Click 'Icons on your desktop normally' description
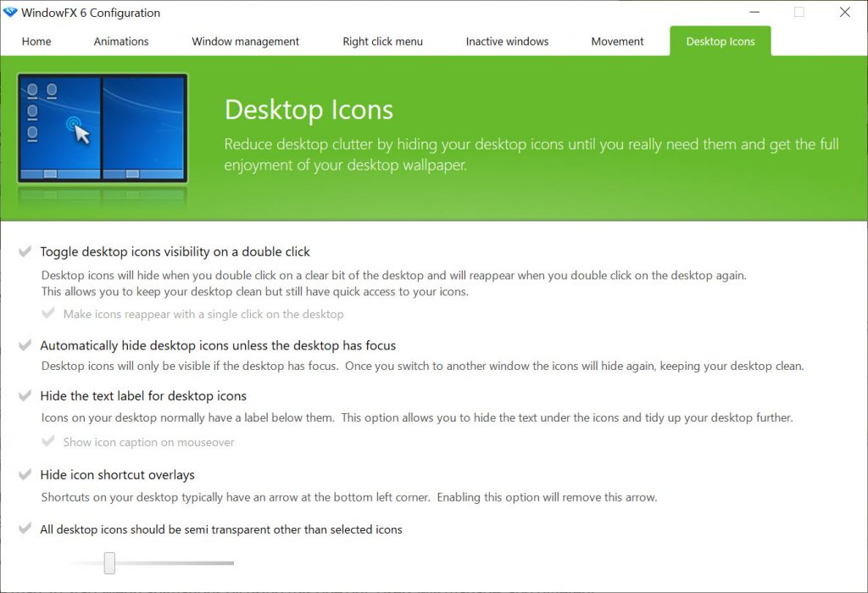This screenshot has width=868, height=593. click(417, 417)
